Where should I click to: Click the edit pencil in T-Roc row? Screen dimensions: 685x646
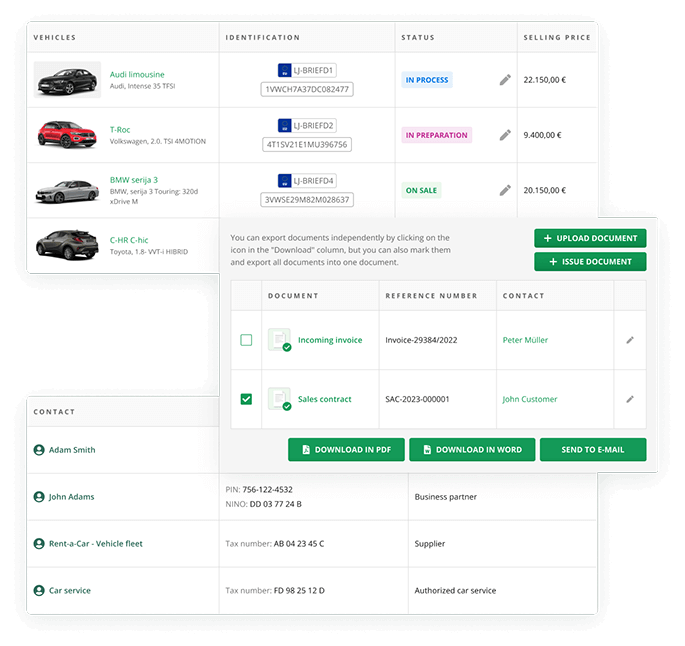[x=505, y=135]
